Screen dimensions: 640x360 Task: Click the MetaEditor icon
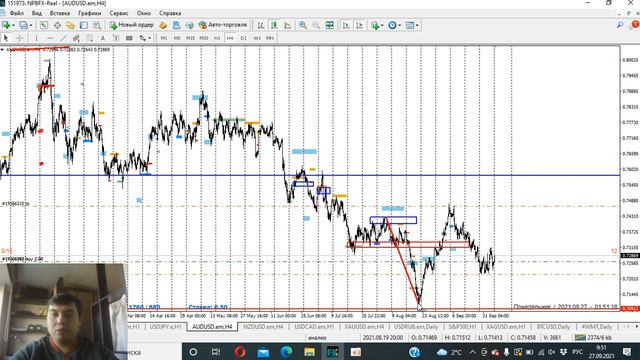tap(163, 25)
